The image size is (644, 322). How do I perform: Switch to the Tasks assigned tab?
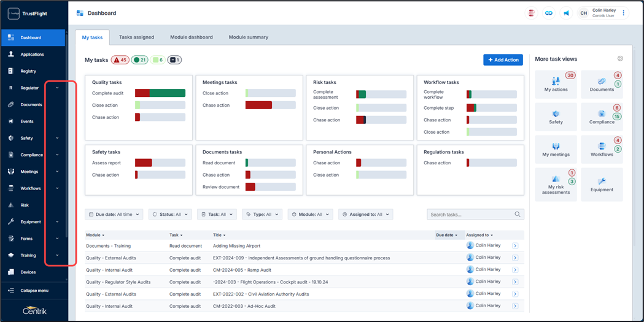(x=136, y=37)
